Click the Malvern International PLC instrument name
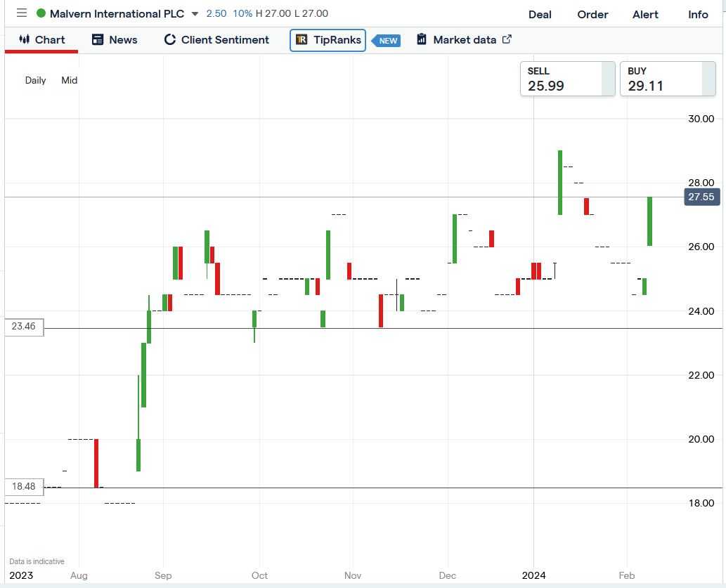Viewport: 726px width, 588px height. coord(117,14)
